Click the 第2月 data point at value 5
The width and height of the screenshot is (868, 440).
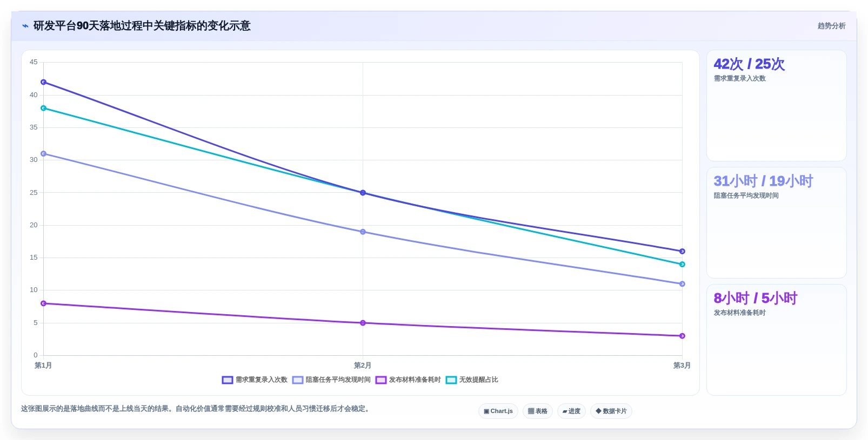tap(363, 323)
